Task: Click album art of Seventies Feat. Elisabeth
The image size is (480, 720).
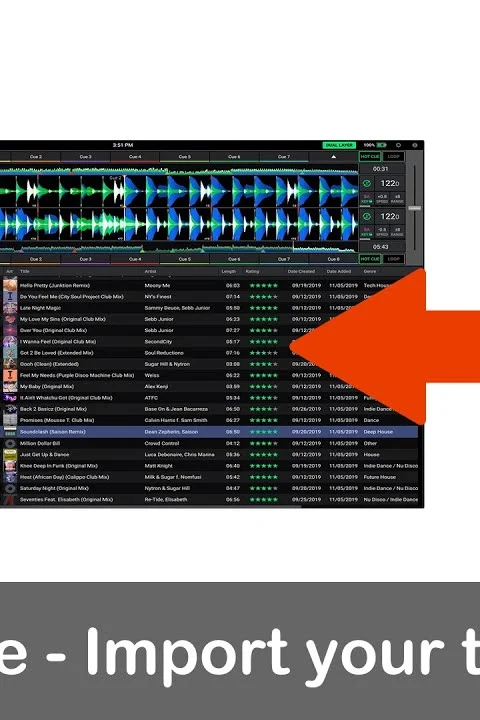Action: [x=10, y=500]
